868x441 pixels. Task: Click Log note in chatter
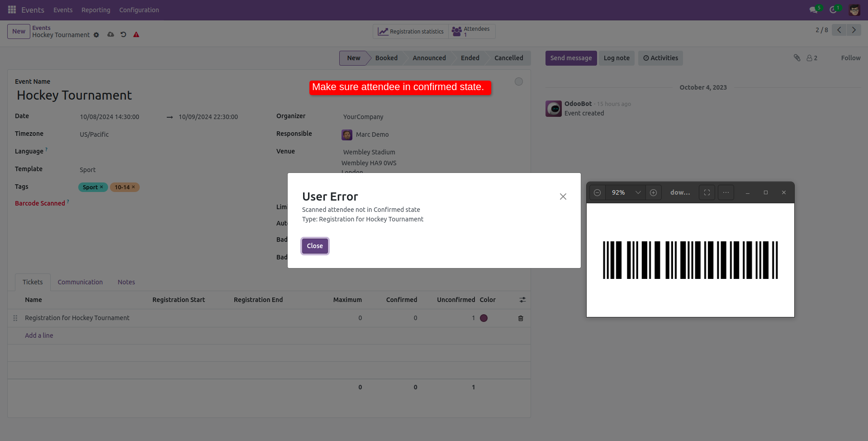point(617,58)
